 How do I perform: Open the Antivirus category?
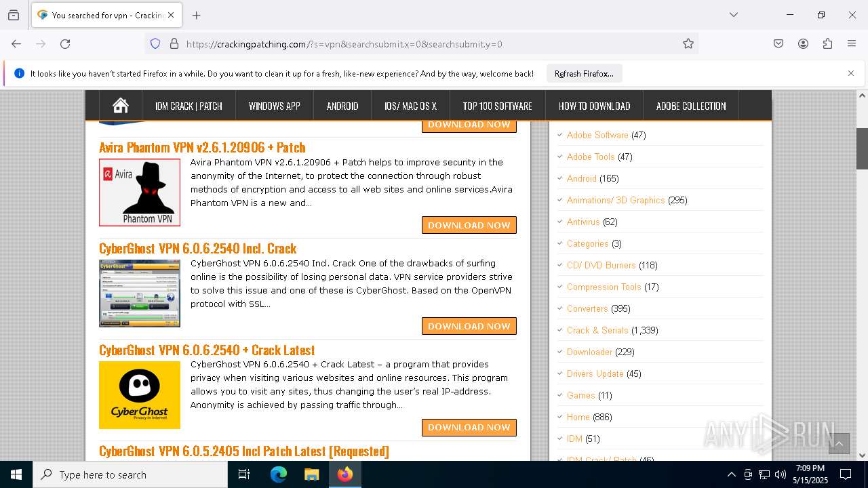583,222
